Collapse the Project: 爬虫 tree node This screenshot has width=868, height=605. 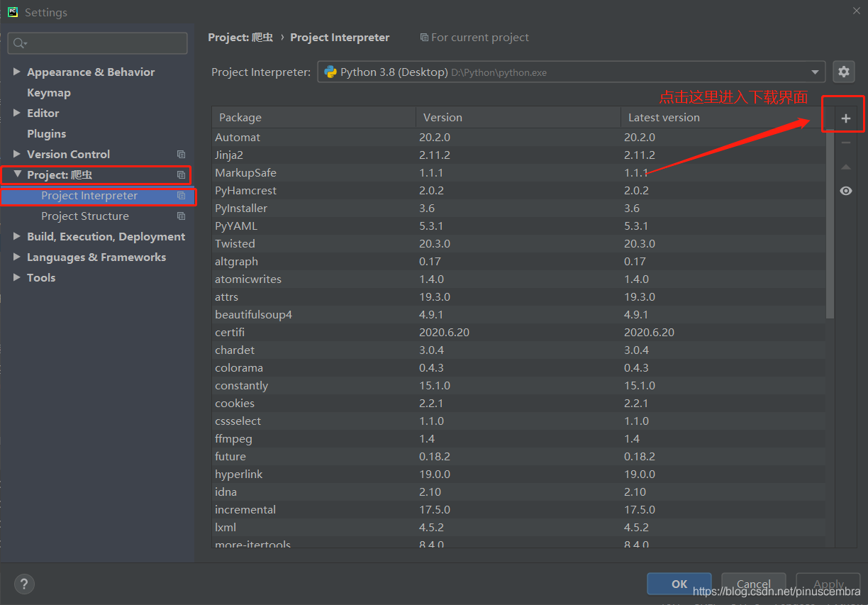17,174
